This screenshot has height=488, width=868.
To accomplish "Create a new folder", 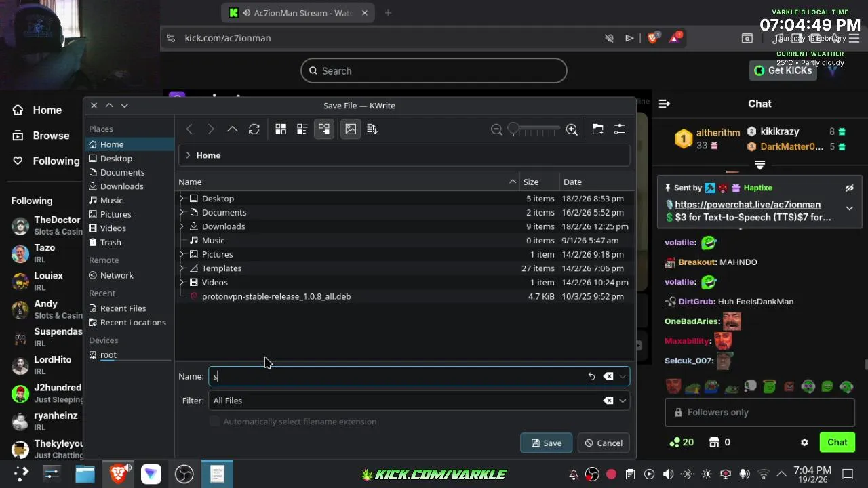I will point(597,129).
